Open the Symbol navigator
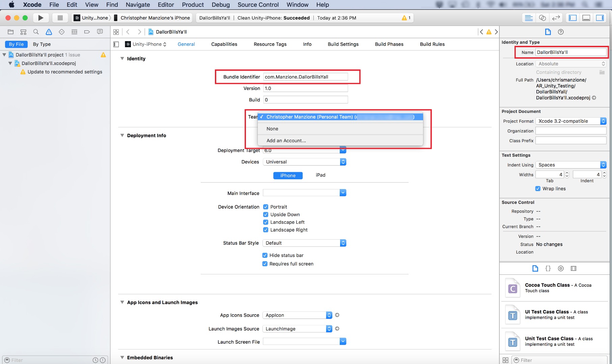This screenshot has width=612, height=364. [23, 32]
